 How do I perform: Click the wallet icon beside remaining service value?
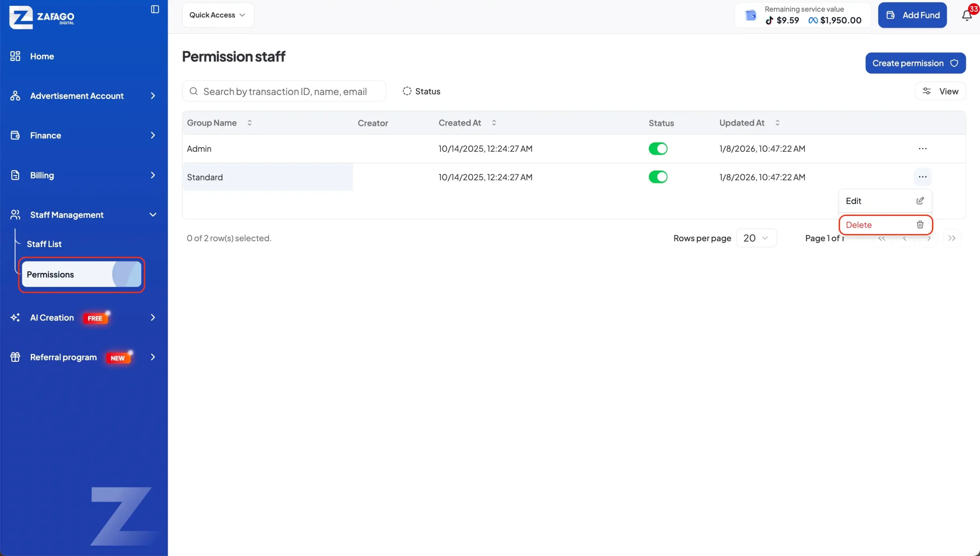coord(751,15)
